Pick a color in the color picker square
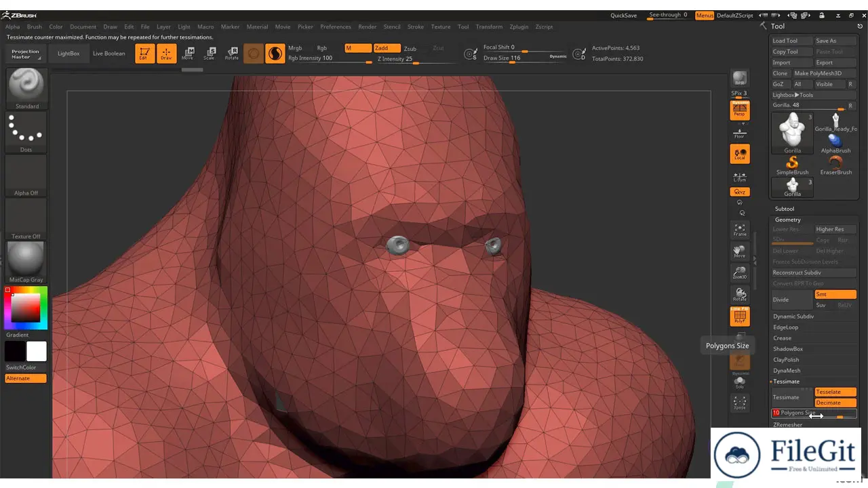Screen dimensions: 868x488 coord(26,309)
